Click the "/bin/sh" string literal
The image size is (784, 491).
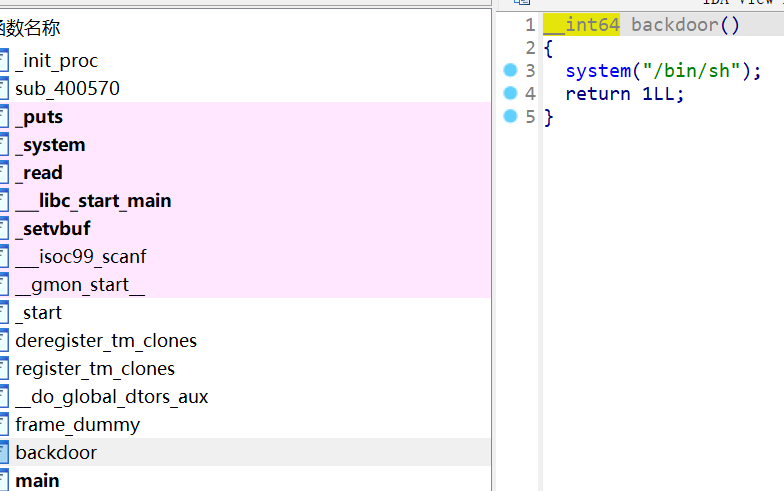pyautogui.click(x=691, y=70)
